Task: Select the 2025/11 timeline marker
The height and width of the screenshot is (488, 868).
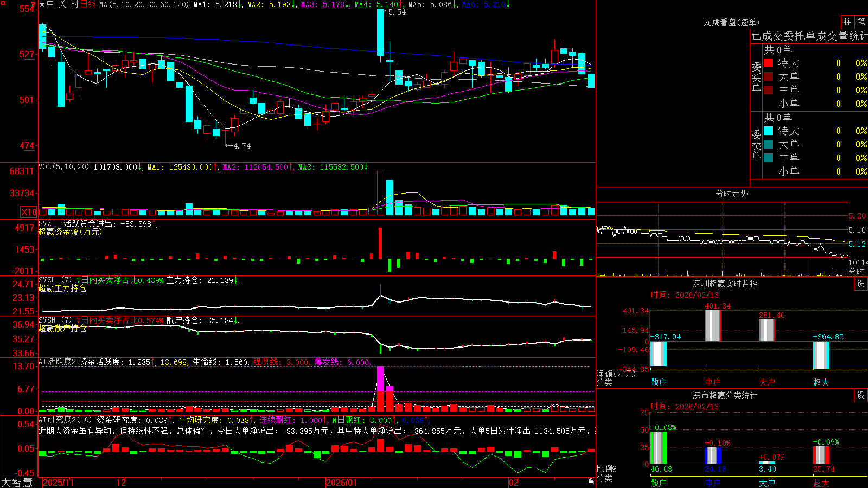Action: (x=58, y=483)
